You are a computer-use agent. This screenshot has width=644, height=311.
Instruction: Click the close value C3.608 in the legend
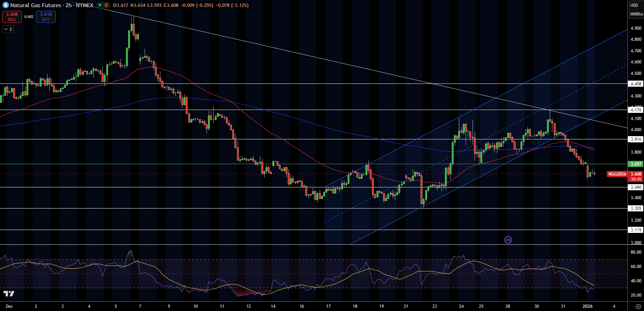tap(171, 5)
